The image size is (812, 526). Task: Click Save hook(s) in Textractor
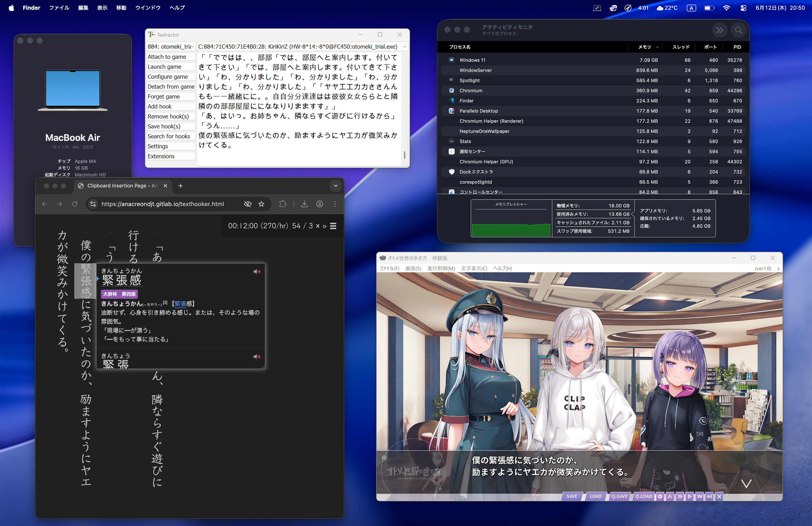tap(171, 126)
